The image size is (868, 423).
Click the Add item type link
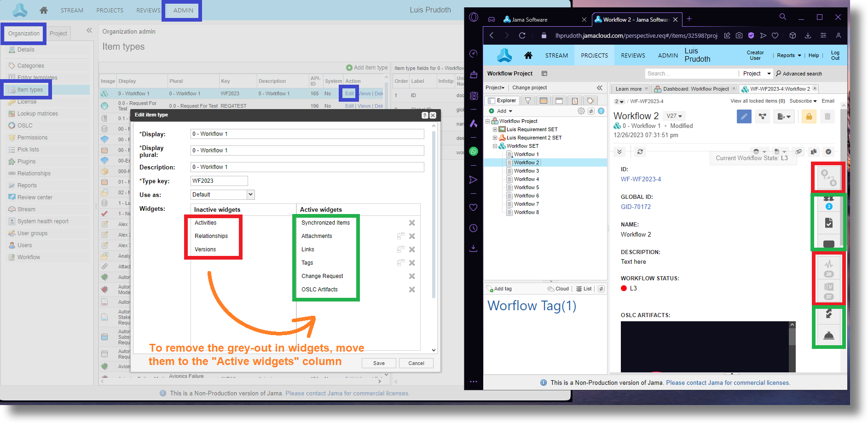[367, 68]
